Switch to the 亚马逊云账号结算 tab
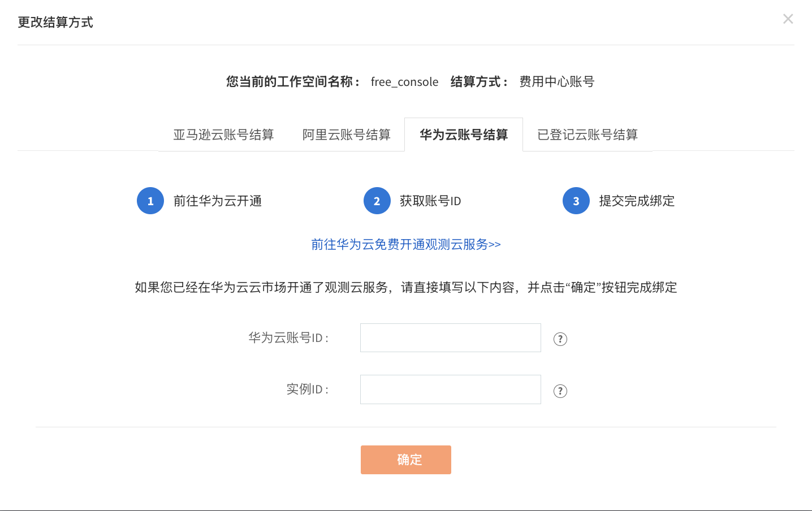812x511 pixels. coord(223,135)
